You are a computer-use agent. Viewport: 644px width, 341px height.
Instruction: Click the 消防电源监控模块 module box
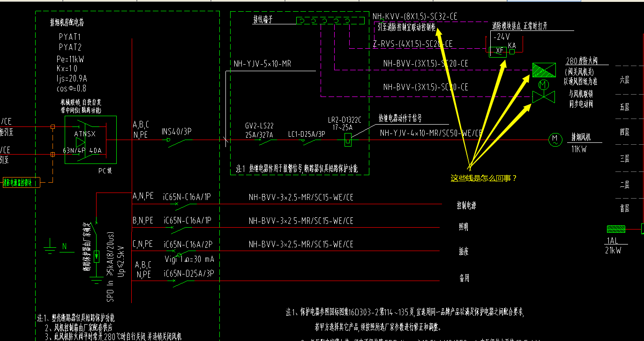[x=22, y=183]
